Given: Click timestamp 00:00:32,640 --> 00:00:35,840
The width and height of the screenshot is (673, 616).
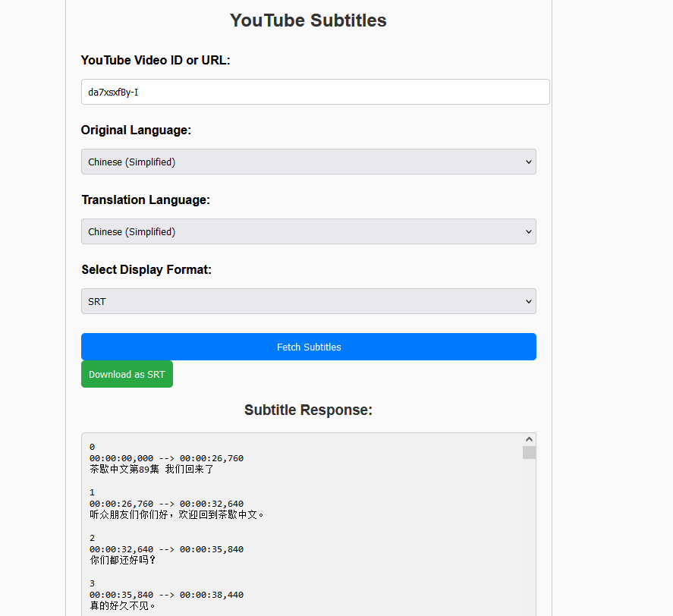Looking at the screenshot, I should pyautogui.click(x=166, y=549).
